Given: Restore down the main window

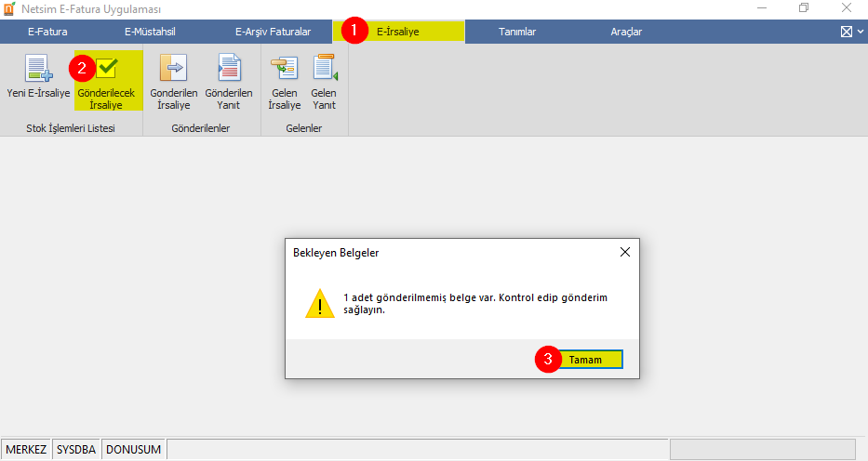Looking at the screenshot, I should click(804, 7).
